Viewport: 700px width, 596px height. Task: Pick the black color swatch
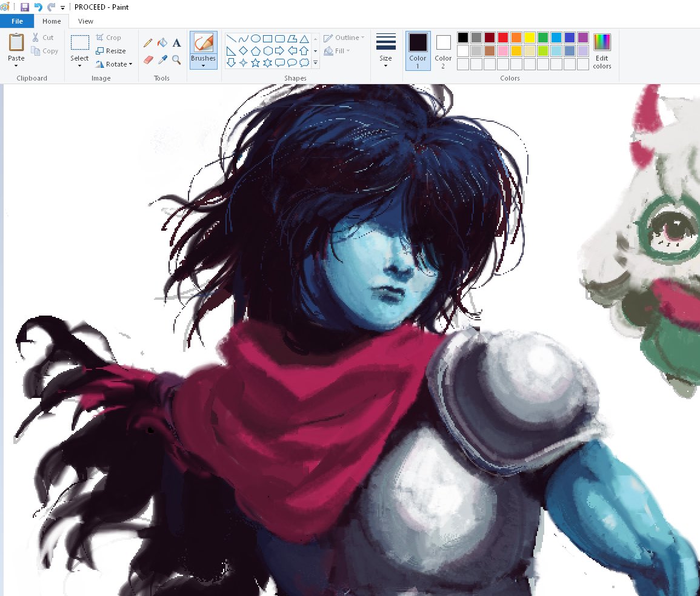pyautogui.click(x=463, y=38)
